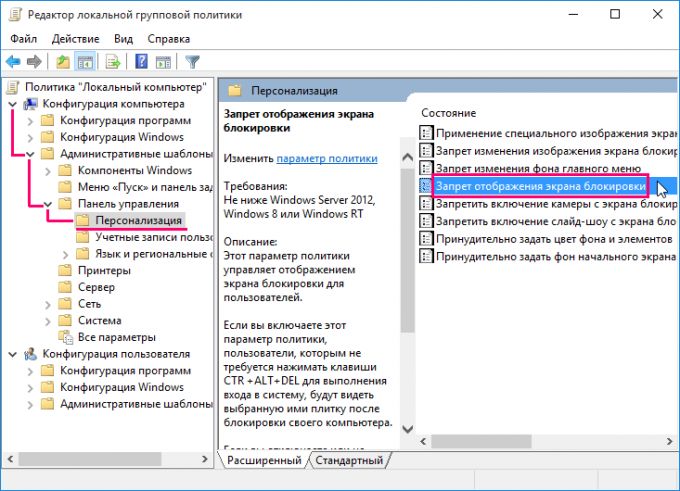Open the Вид menu

click(123, 39)
